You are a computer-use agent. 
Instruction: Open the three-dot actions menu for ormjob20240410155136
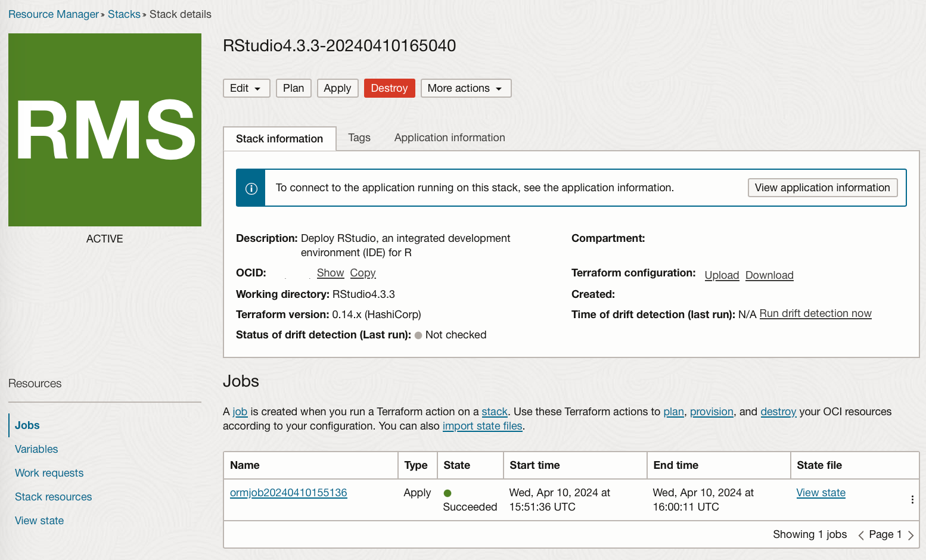coord(912,500)
